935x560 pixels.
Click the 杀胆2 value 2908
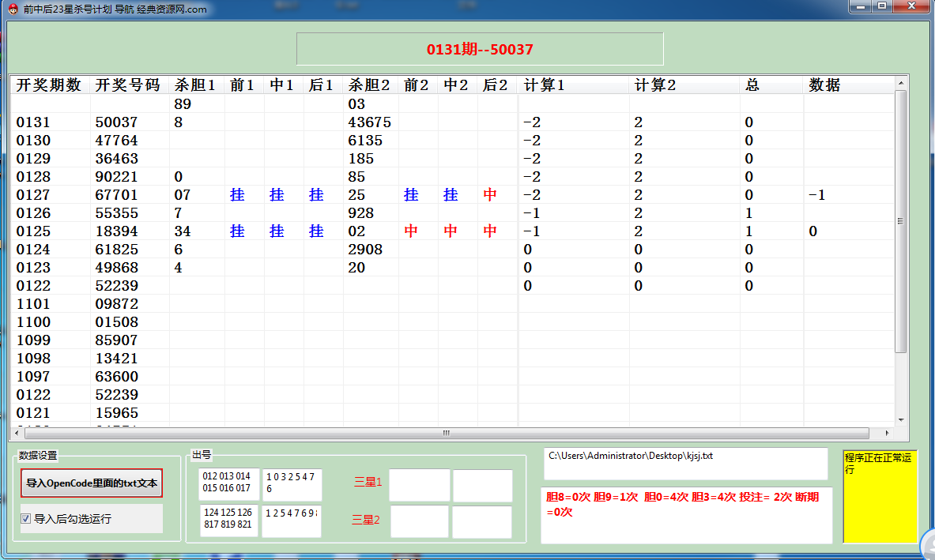(365, 250)
